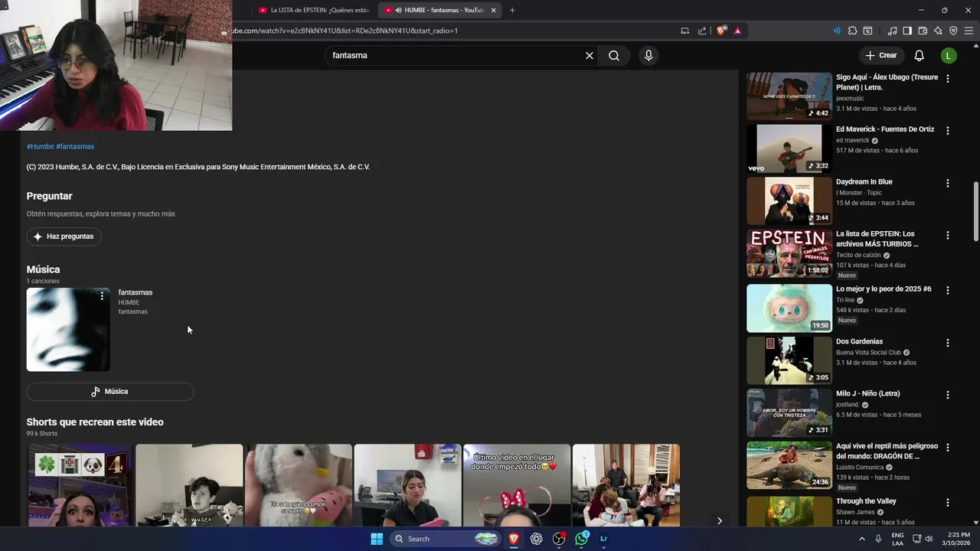Open Dos Gardenias video

click(x=789, y=360)
